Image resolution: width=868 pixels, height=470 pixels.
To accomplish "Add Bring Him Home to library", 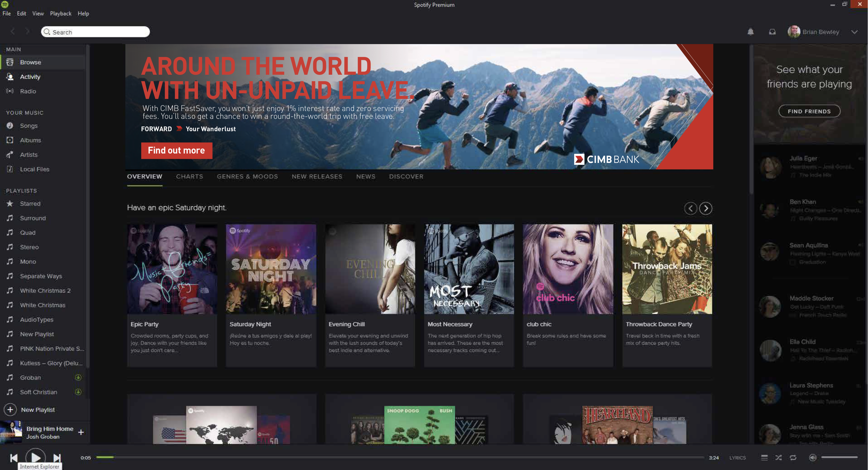I will point(81,432).
